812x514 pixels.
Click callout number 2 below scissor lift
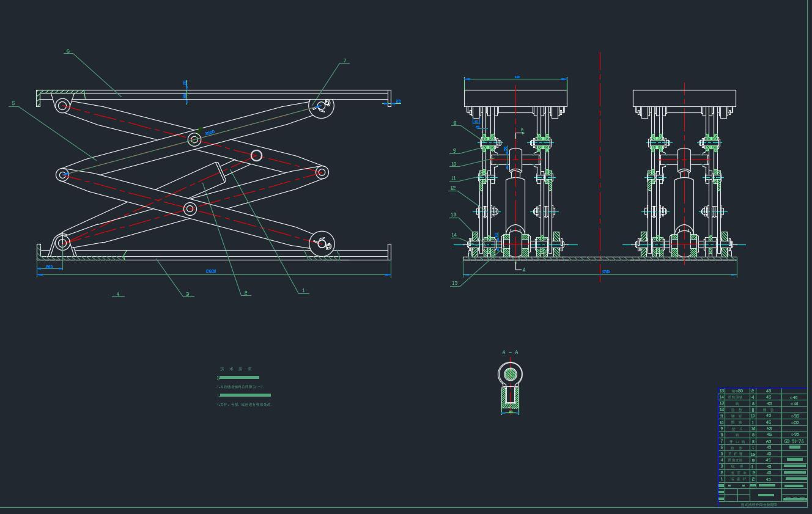pos(246,293)
